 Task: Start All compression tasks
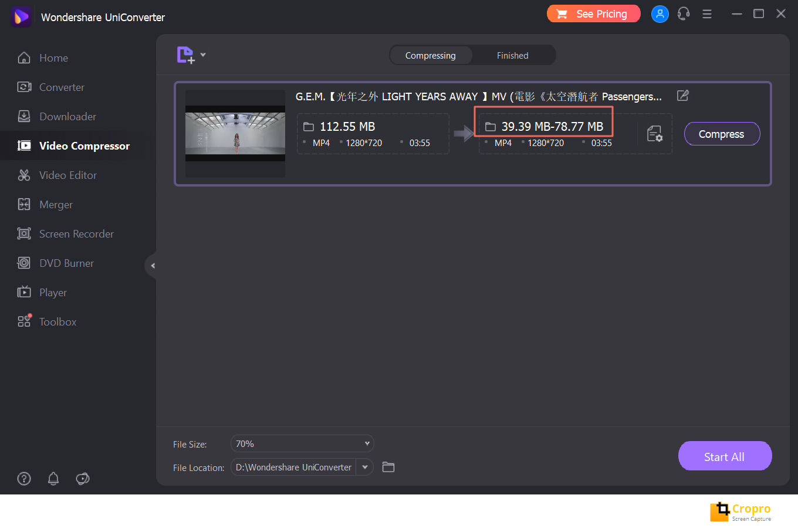[x=725, y=456]
